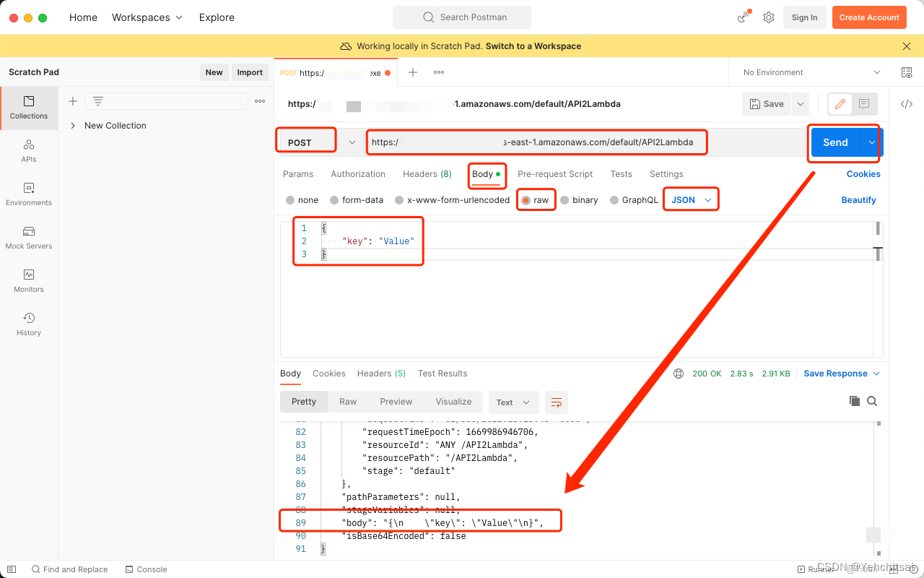
Task: Switch response view to Raw
Action: (x=348, y=402)
